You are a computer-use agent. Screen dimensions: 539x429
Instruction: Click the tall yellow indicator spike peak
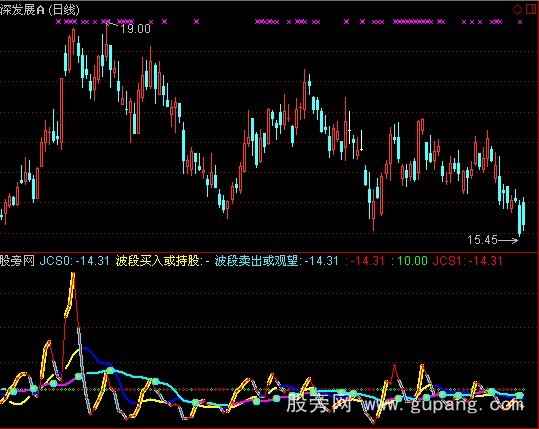pos(73,275)
